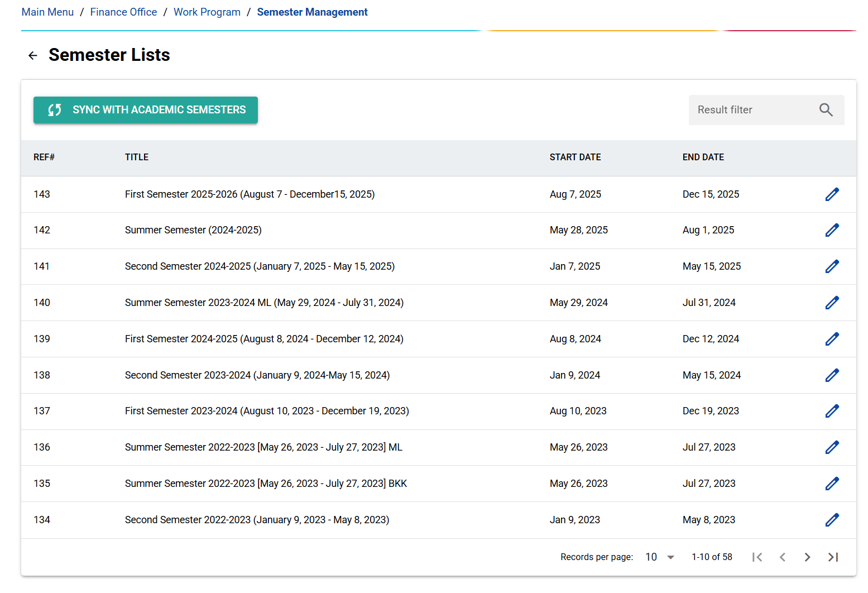This screenshot has width=868, height=593.
Task: Open Finance Office breadcrumb link
Action: click(x=123, y=12)
